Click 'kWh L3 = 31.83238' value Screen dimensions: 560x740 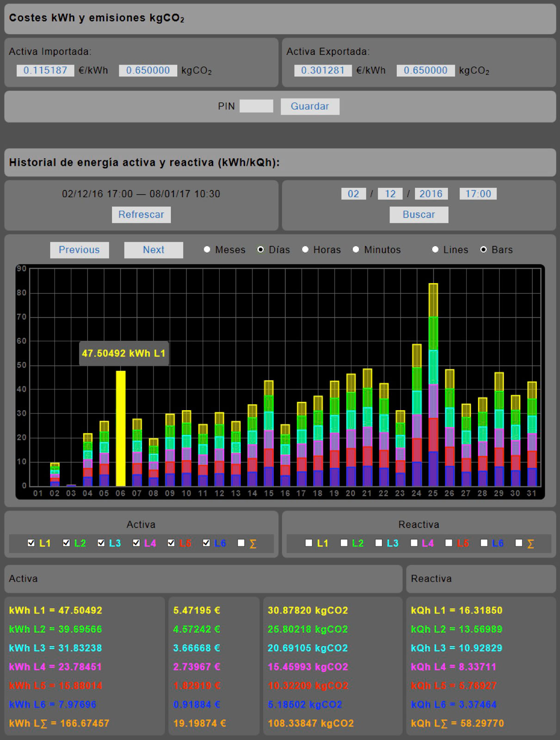pyautogui.click(x=55, y=648)
